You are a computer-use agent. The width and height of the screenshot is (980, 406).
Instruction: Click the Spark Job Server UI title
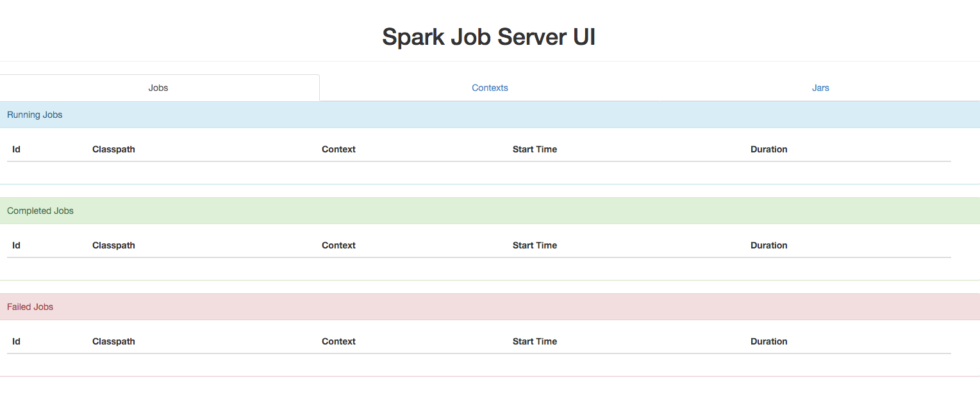tap(489, 37)
